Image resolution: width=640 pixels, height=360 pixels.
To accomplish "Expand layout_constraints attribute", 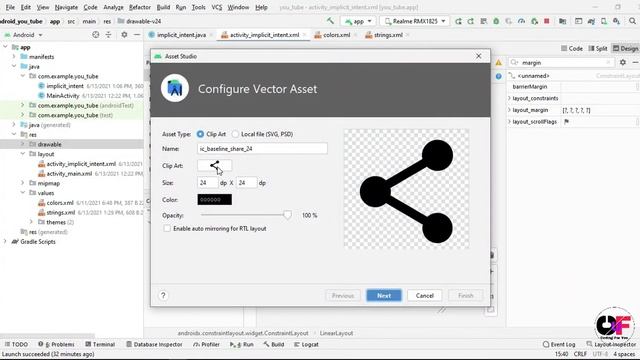I will [509, 98].
